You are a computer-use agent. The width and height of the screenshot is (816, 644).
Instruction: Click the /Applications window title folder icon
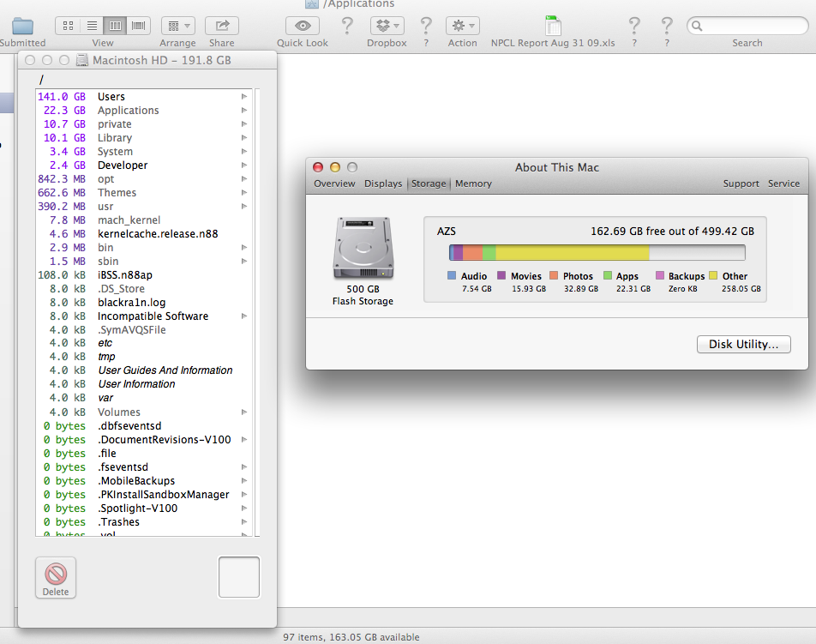pyautogui.click(x=312, y=4)
